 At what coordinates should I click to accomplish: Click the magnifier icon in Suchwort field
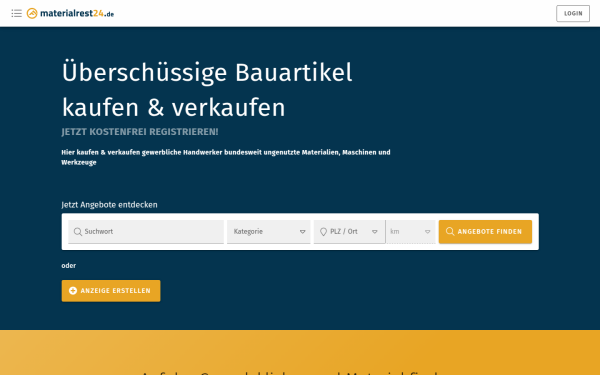pyautogui.click(x=78, y=232)
